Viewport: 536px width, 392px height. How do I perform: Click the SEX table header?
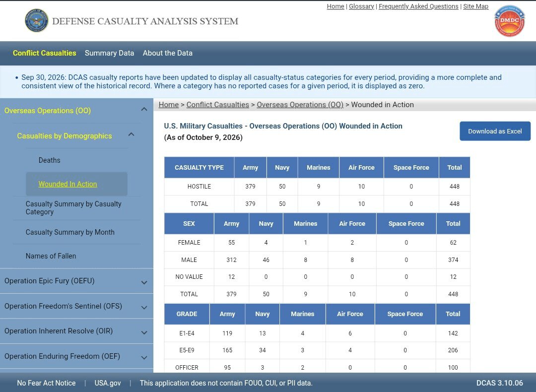[x=189, y=223]
